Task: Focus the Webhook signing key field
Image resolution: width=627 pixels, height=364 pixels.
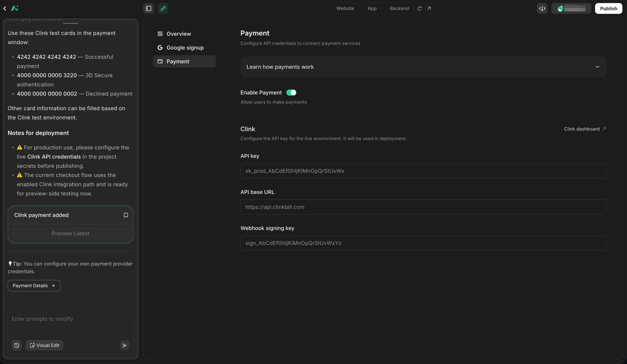Action: [423, 243]
